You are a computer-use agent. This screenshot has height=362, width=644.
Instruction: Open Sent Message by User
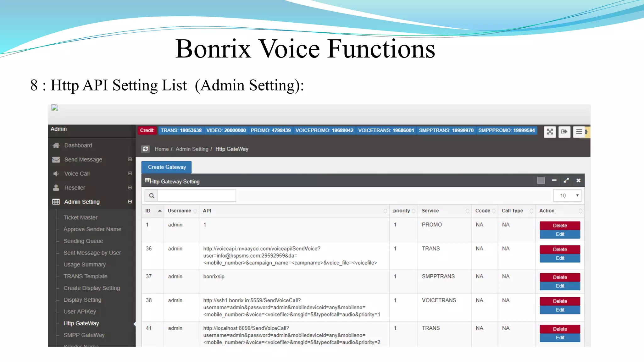pyautogui.click(x=92, y=253)
